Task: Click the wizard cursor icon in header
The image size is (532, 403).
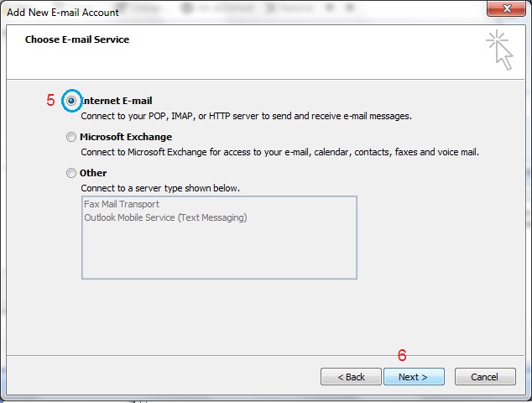Action: pyautogui.click(x=499, y=50)
